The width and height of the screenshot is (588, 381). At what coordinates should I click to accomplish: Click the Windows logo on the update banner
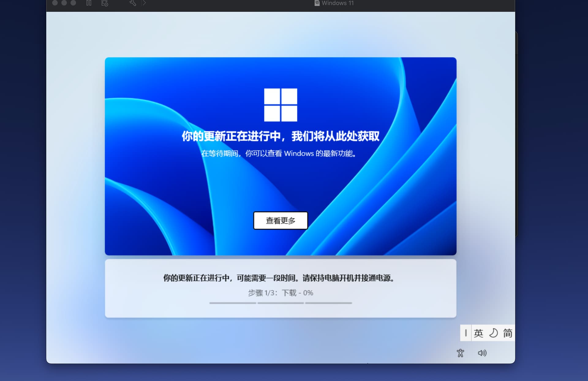(281, 105)
